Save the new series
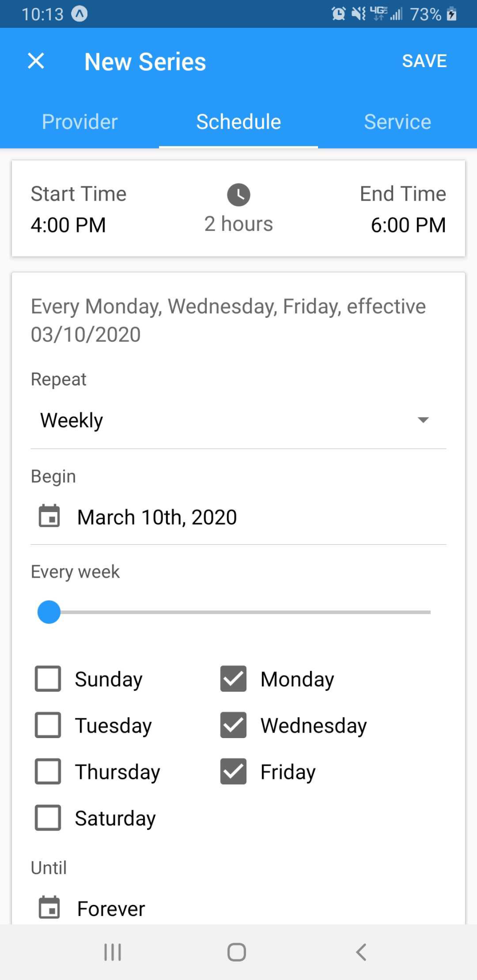Image resolution: width=477 pixels, height=980 pixels. pyautogui.click(x=424, y=61)
